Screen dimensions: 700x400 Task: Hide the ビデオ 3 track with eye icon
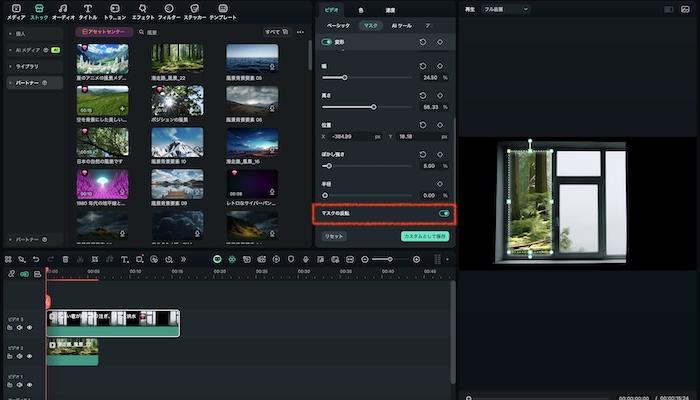(x=29, y=327)
